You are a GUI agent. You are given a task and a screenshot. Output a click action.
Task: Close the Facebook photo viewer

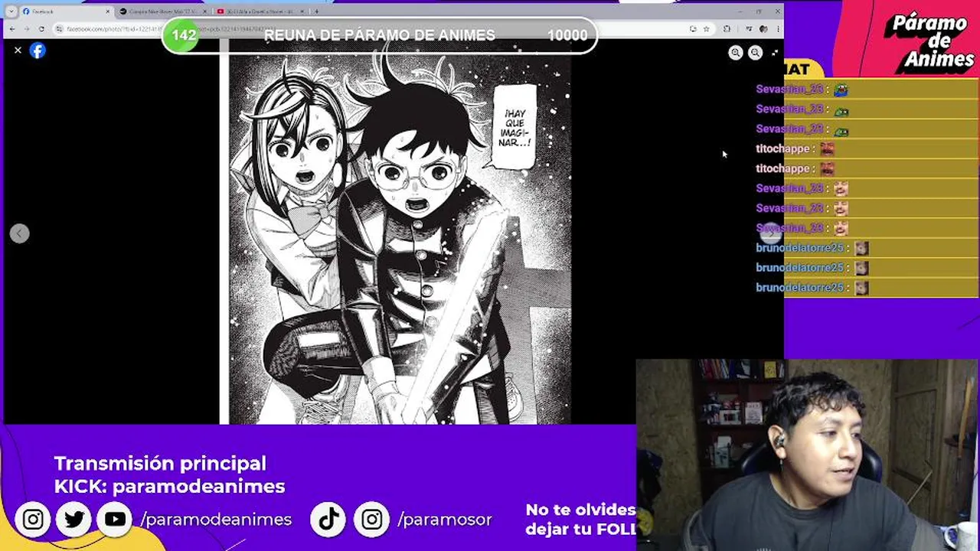pyautogui.click(x=18, y=50)
